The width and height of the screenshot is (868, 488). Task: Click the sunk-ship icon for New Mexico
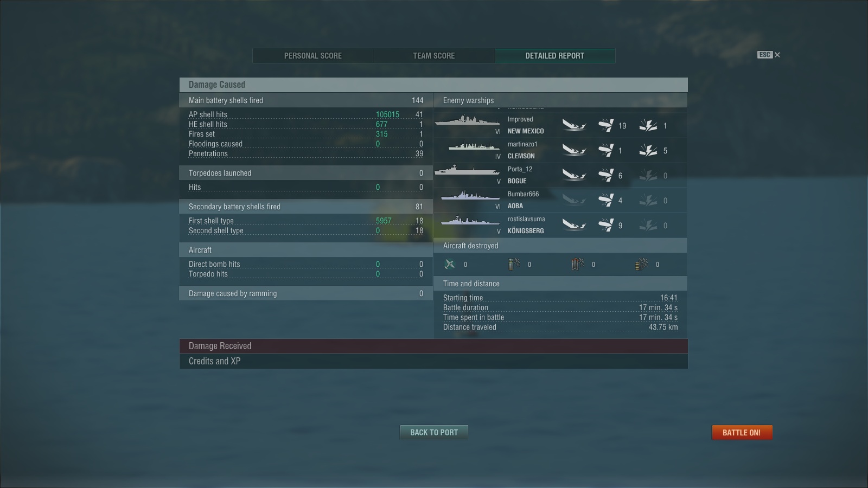pos(574,126)
